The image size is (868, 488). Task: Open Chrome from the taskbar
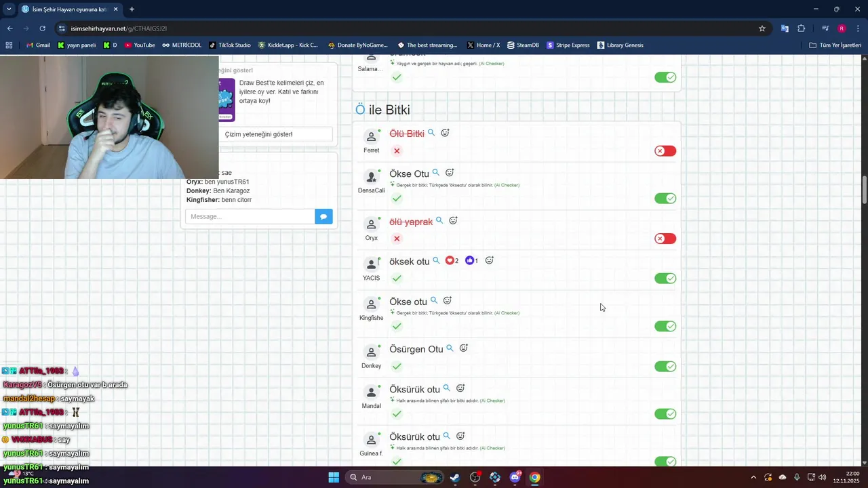pyautogui.click(x=535, y=477)
